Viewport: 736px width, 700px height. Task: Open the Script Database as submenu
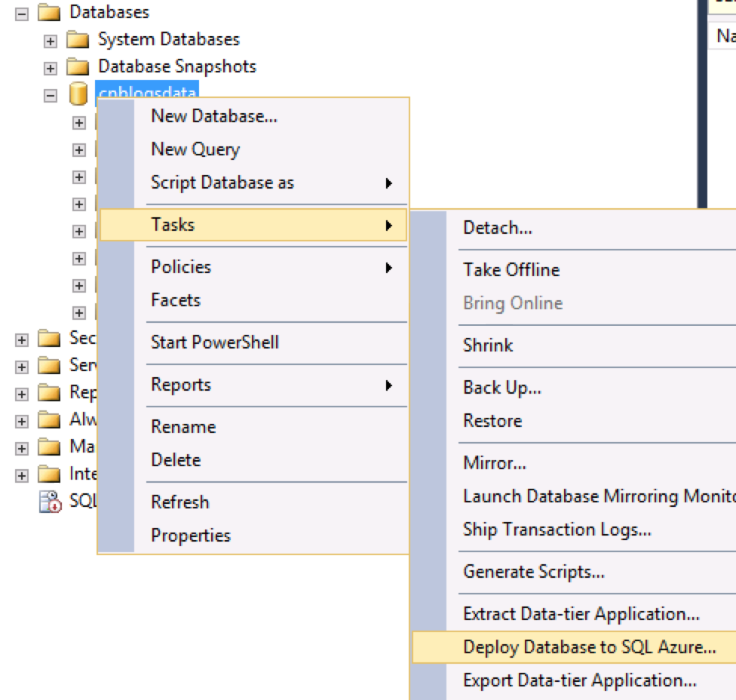click(x=222, y=183)
